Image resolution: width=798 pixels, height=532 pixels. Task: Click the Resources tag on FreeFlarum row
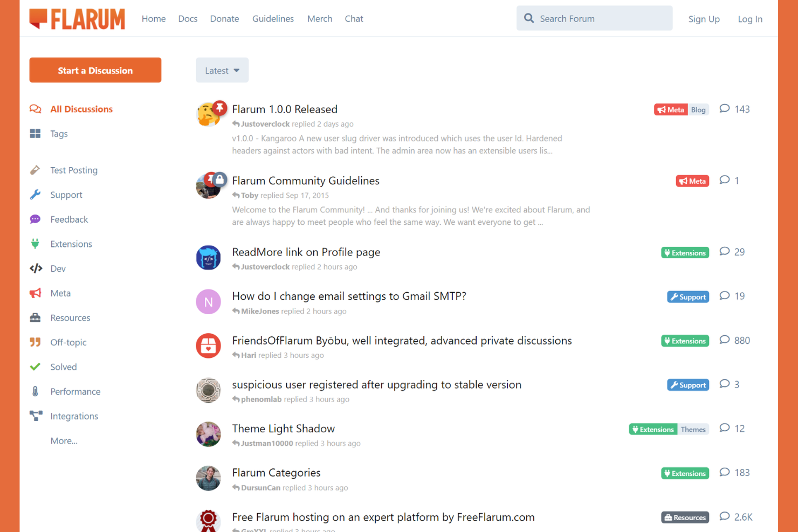click(x=685, y=517)
